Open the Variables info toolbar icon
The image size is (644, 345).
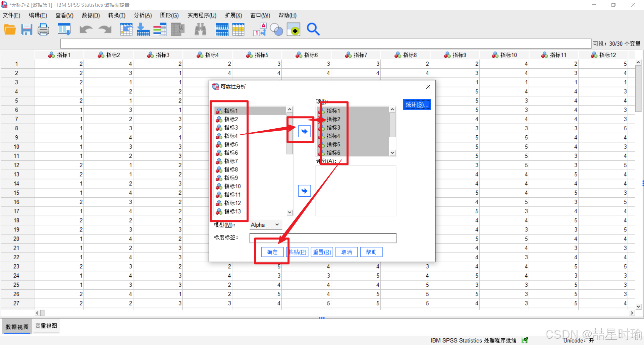point(160,29)
